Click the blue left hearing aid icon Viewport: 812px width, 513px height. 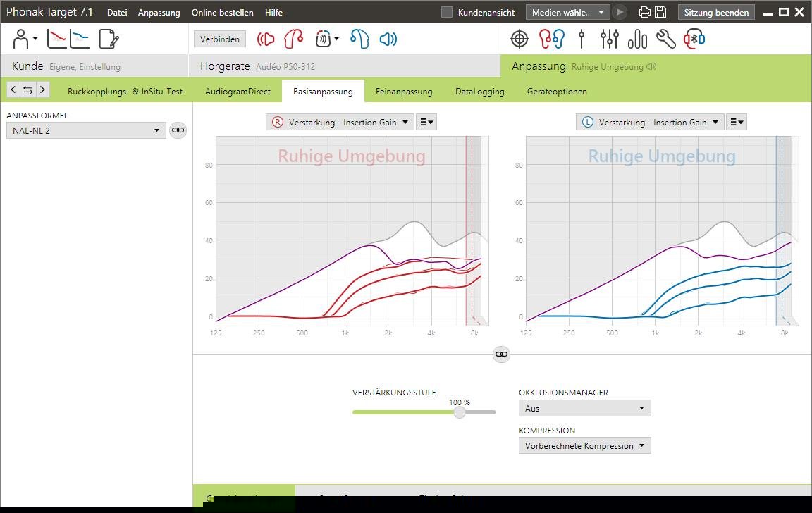[359, 39]
